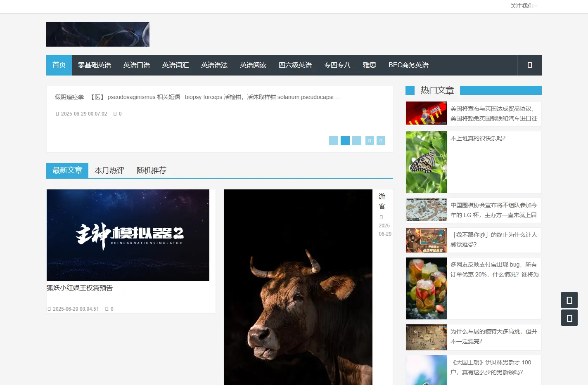Open the 英语词汇 menu item
Viewport: 588px width, 385px height.
175,65
